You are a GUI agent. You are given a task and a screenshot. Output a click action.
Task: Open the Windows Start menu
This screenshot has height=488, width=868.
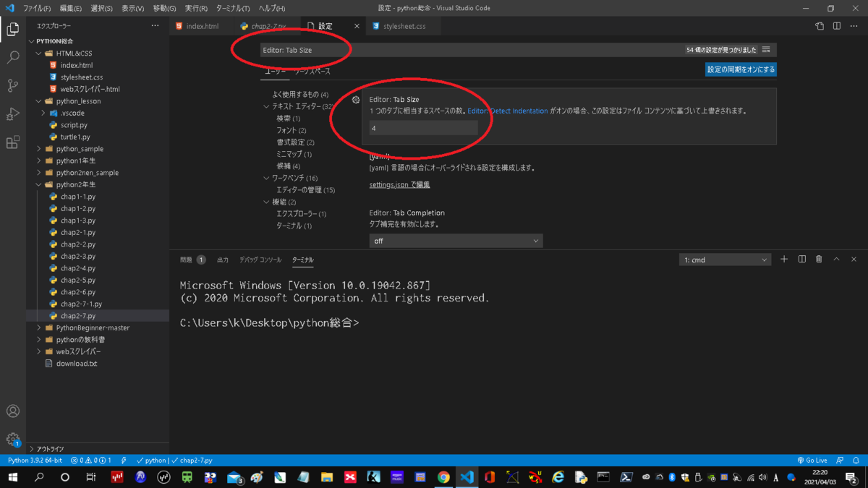[12, 477]
